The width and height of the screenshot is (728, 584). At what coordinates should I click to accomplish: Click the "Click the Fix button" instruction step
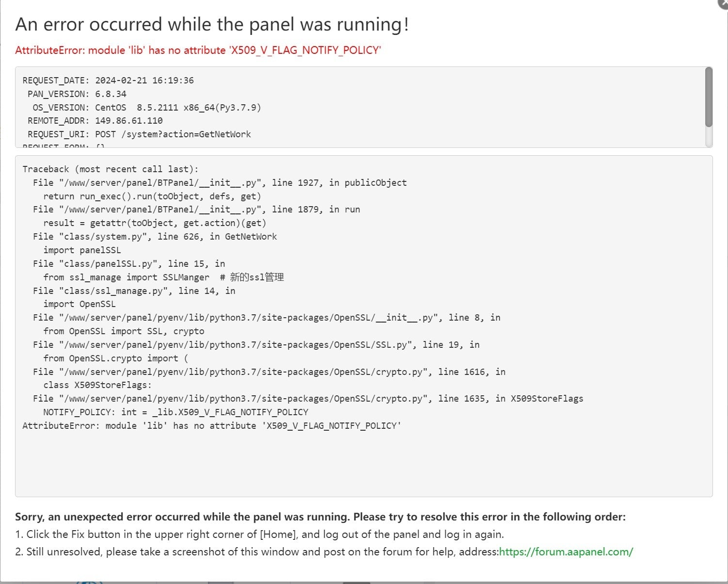(x=259, y=535)
